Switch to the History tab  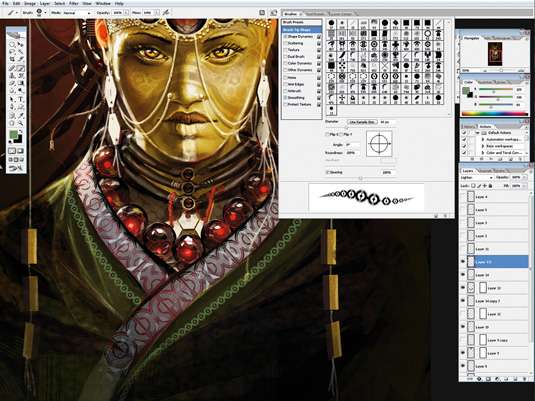[x=469, y=127]
